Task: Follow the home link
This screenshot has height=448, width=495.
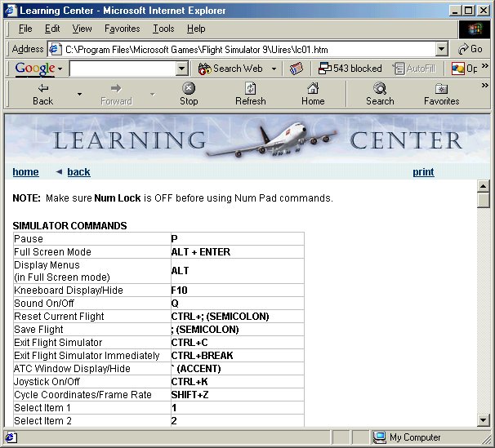Action: (25, 172)
